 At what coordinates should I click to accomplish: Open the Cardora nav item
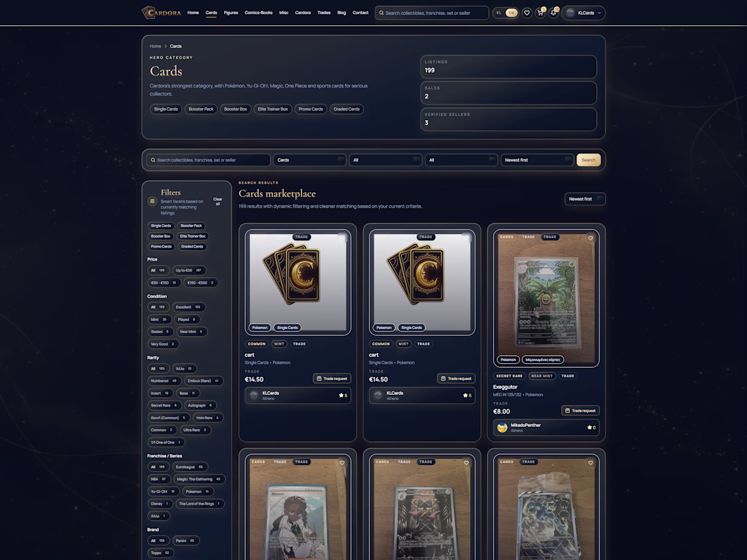(x=303, y=13)
